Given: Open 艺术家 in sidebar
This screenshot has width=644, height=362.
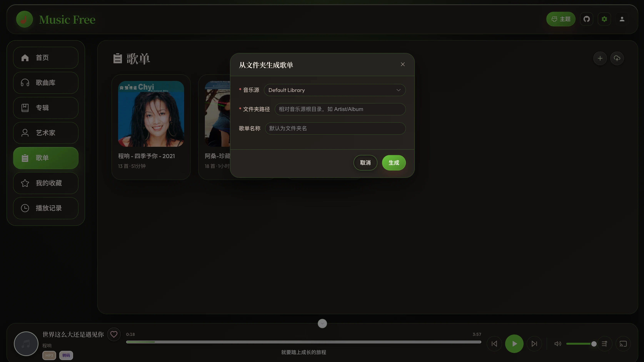Looking at the screenshot, I should tap(46, 133).
